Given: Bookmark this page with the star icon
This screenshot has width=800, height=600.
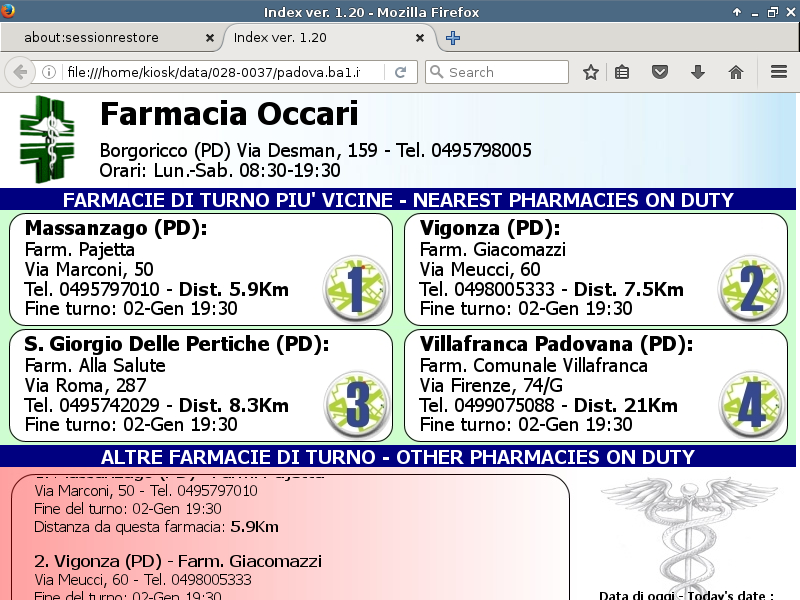Looking at the screenshot, I should tap(591, 72).
